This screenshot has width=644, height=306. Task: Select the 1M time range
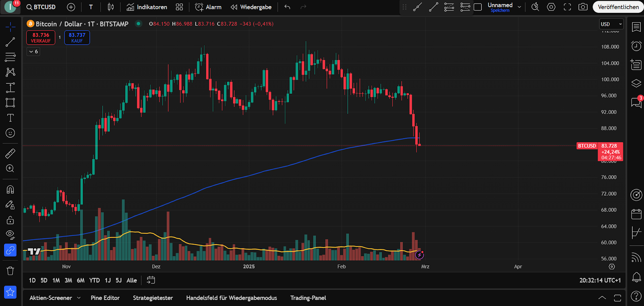56,280
